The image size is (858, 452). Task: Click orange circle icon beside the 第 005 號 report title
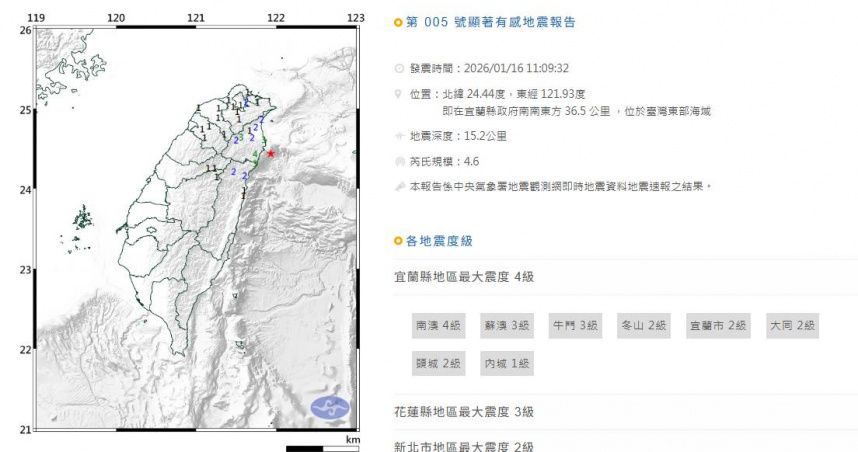click(x=398, y=22)
